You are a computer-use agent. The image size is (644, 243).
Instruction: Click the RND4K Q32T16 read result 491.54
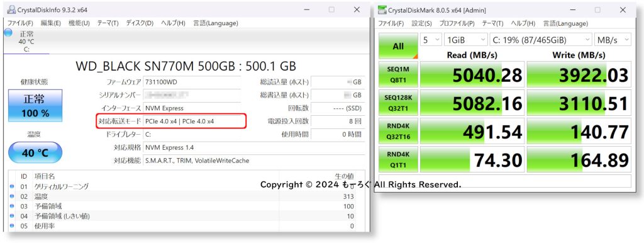coord(472,131)
